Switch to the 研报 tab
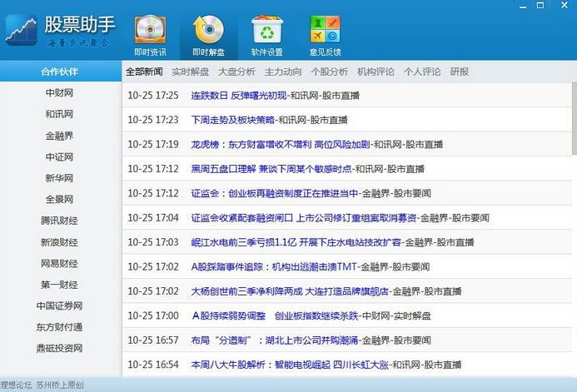The width and height of the screenshot is (577, 392). 459,72
